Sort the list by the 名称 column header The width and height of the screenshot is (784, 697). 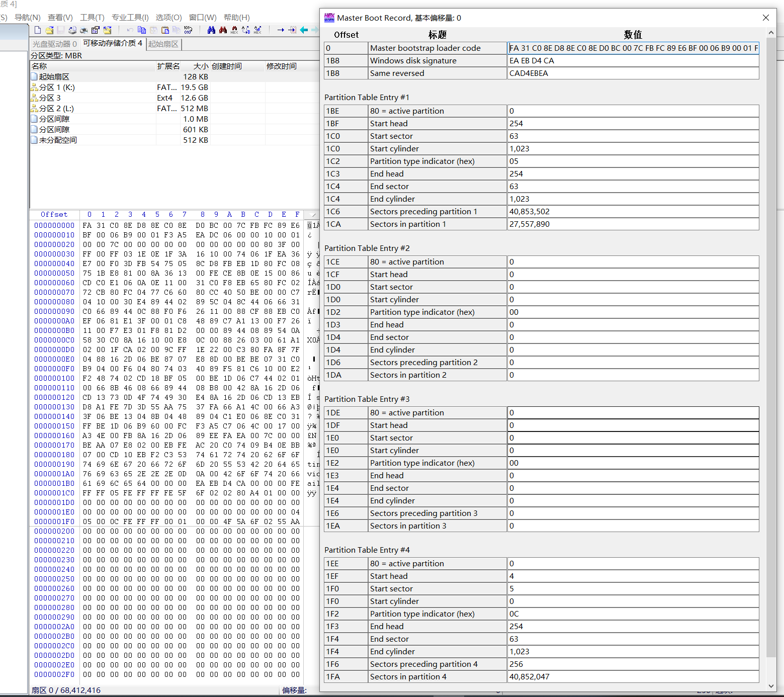coord(93,66)
